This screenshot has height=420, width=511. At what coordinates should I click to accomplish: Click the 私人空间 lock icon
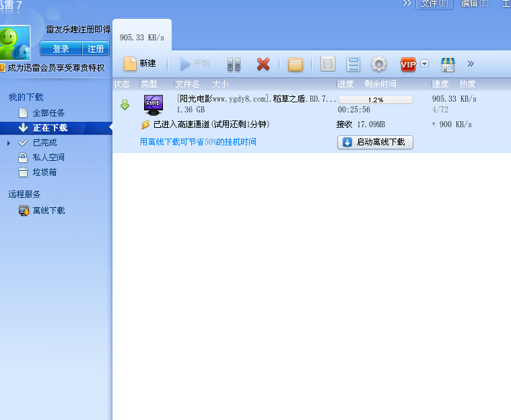[x=23, y=157]
